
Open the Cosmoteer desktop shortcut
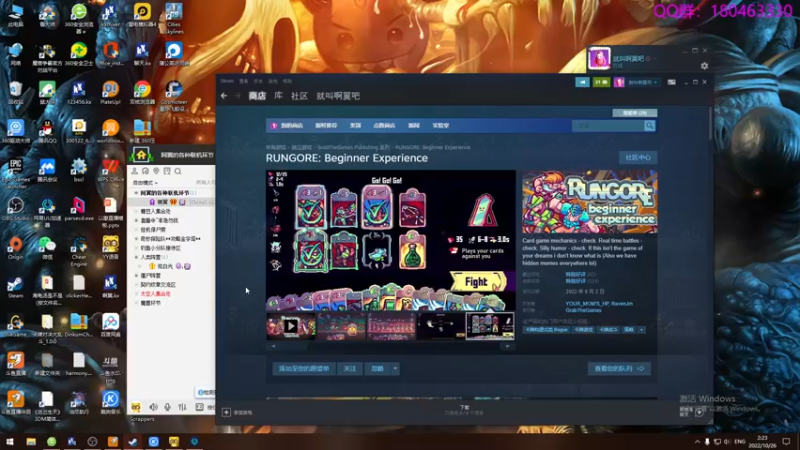[x=174, y=96]
